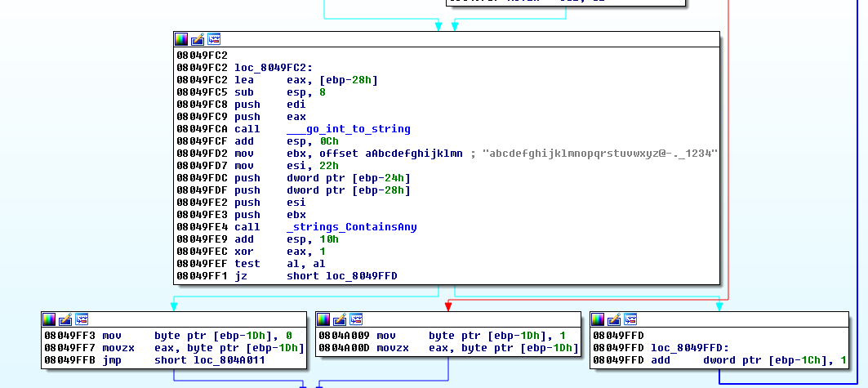Click group nodes icon in 08049FF3 block
This screenshot has height=388, width=868.
pyautogui.click(x=82, y=319)
